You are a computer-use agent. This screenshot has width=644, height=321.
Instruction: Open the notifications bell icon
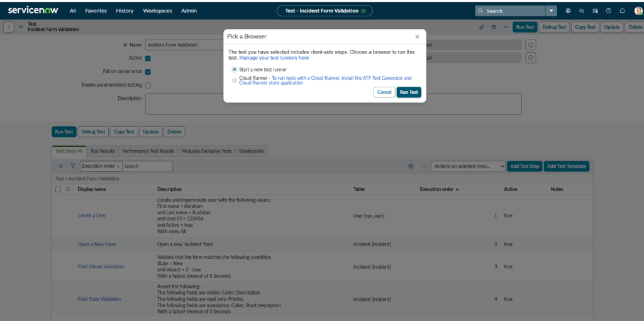click(x=622, y=11)
